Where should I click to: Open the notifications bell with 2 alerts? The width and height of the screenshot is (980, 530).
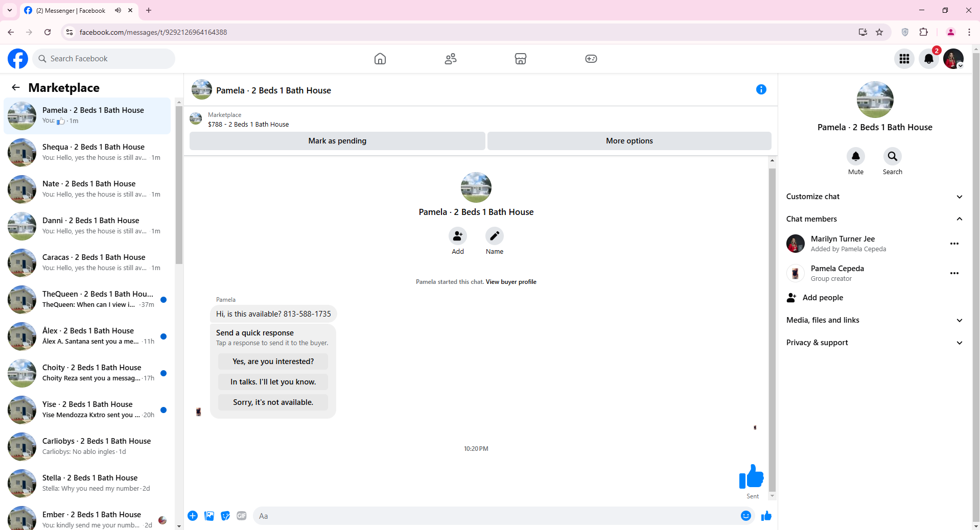pyautogui.click(x=929, y=59)
